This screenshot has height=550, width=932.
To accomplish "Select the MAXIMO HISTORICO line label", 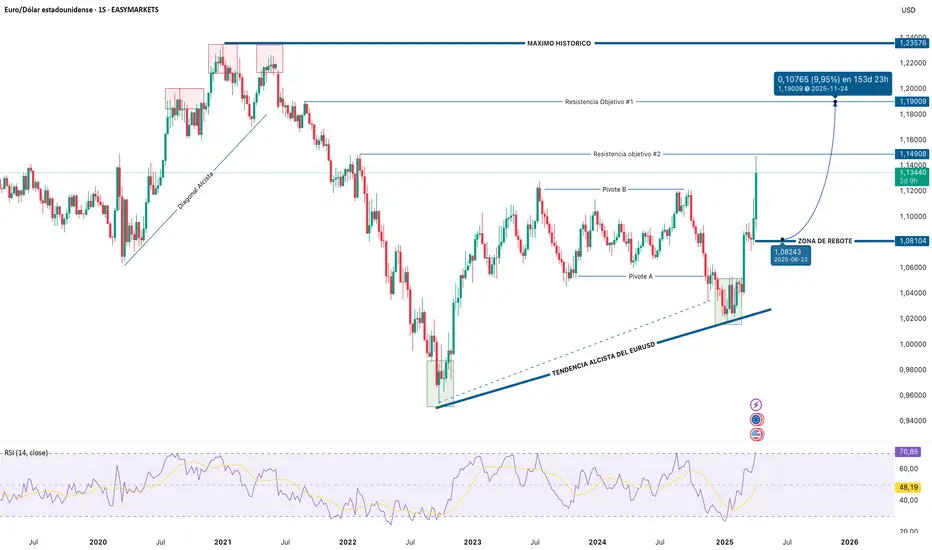I will pyautogui.click(x=559, y=43).
